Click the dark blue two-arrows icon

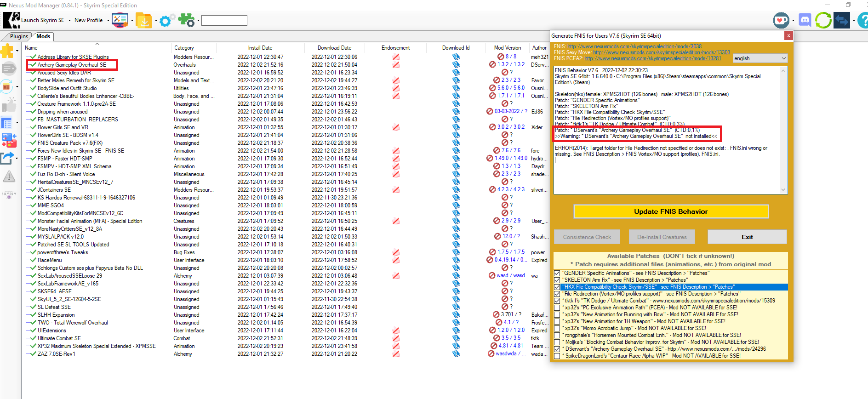point(842,20)
